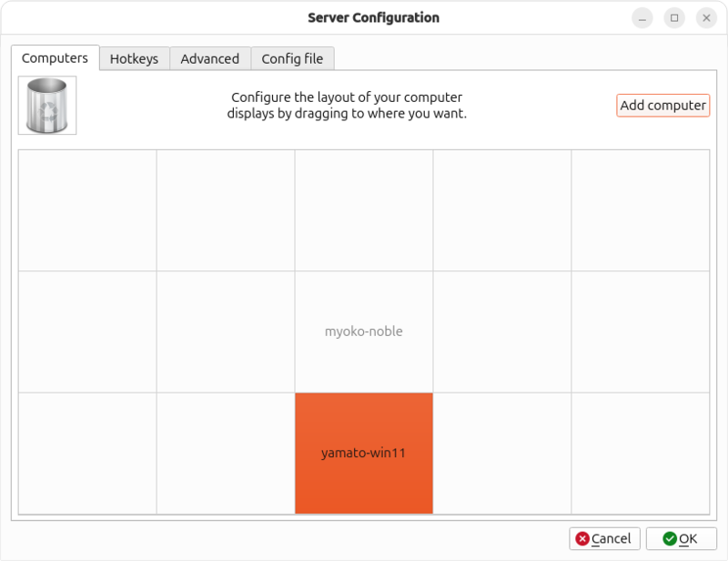This screenshot has width=728, height=561.
Task: Open the Advanced tab
Action: coord(209,58)
